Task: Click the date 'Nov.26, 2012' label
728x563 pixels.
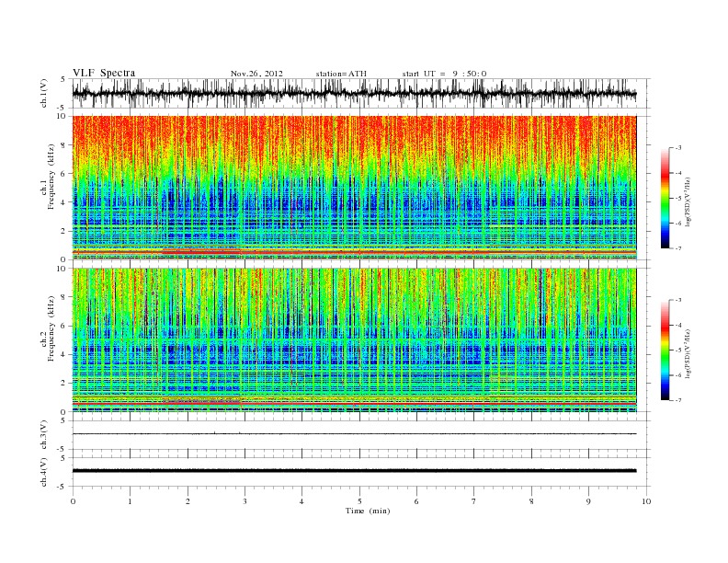Action: pyautogui.click(x=256, y=74)
